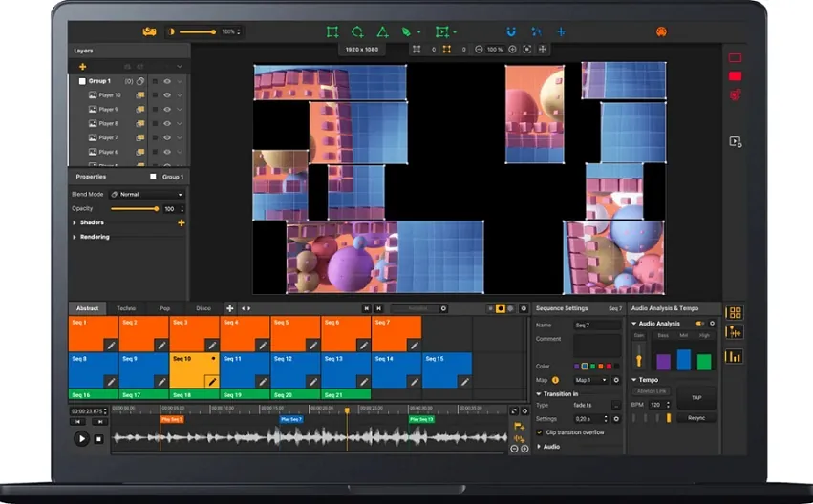
Task: Toggle Clip transition overflow checkbox
Action: (539, 432)
